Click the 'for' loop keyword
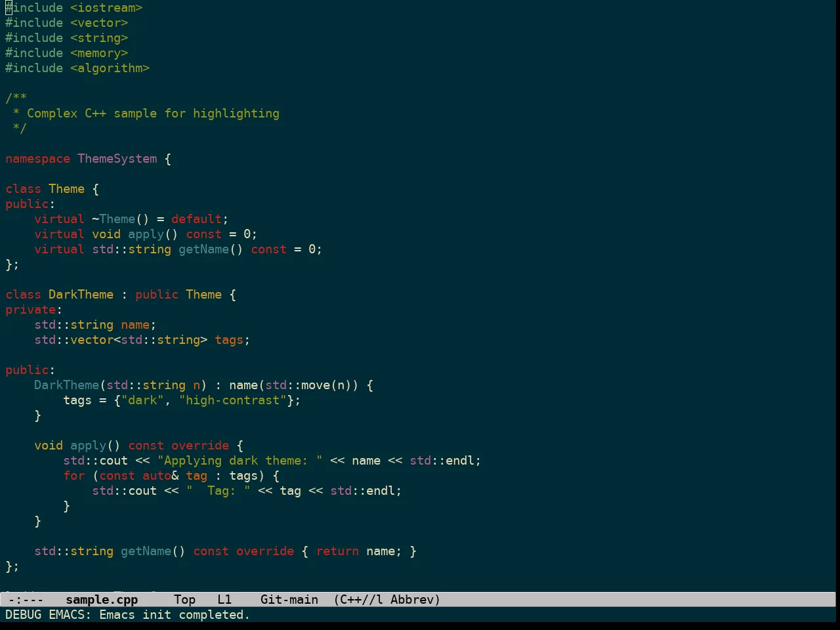 (74, 476)
